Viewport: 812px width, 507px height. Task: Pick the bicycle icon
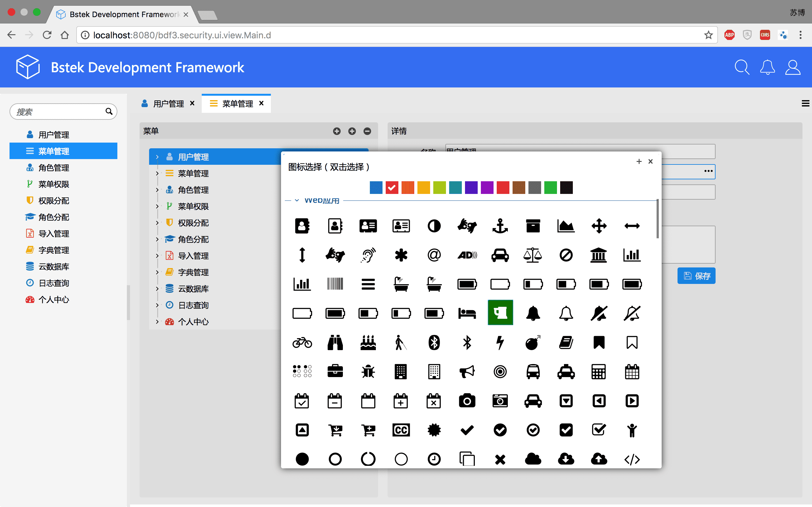302,342
